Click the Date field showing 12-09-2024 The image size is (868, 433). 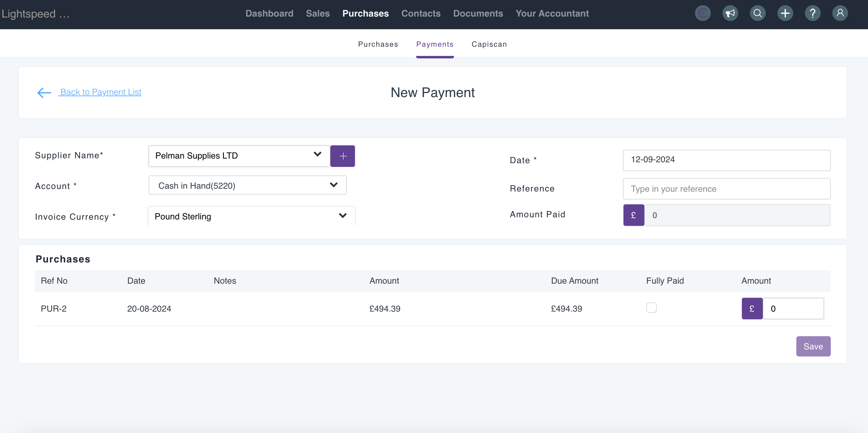pos(726,160)
